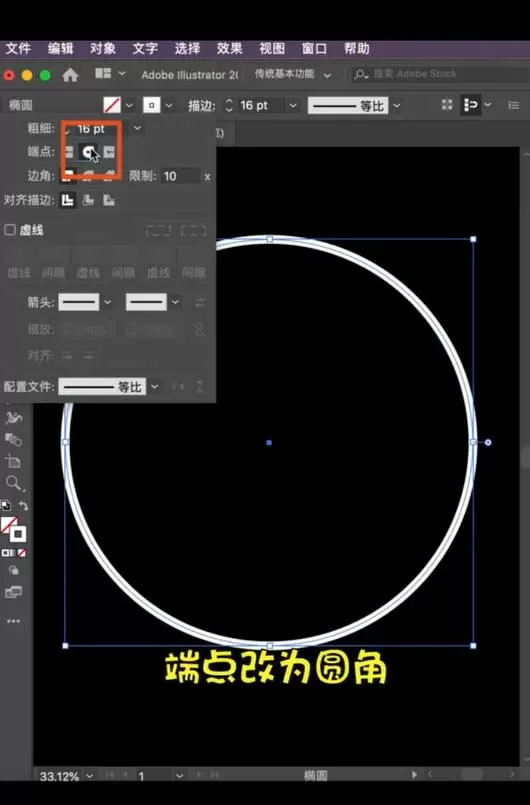Align stroke to outside
Screen dimensions: 530x805
click(x=109, y=200)
